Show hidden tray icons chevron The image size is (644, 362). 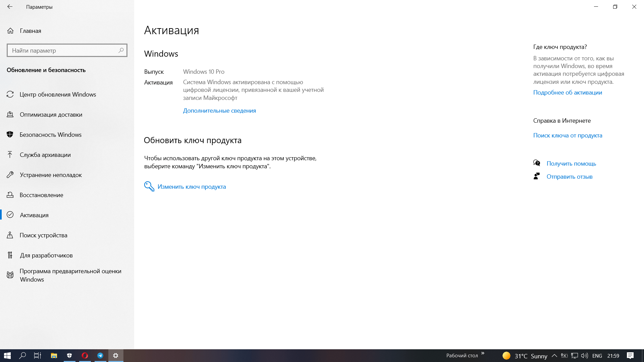(x=554, y=356)
